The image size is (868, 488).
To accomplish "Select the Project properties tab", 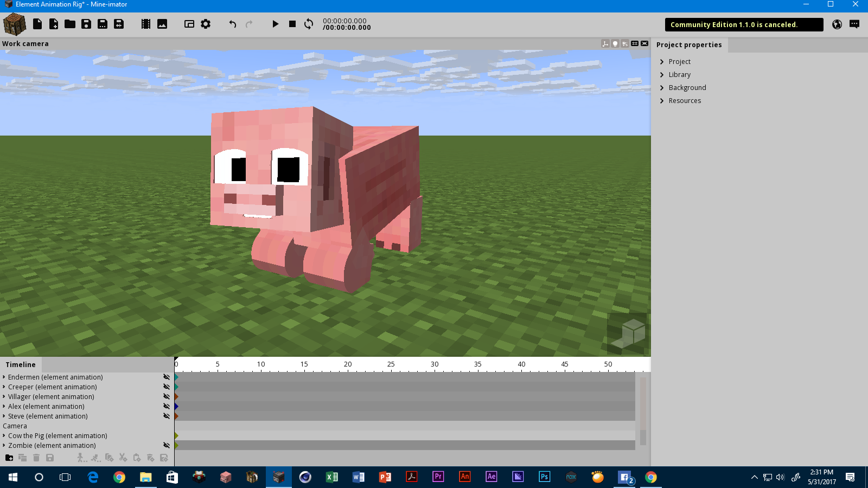I will tap(689, 45).
